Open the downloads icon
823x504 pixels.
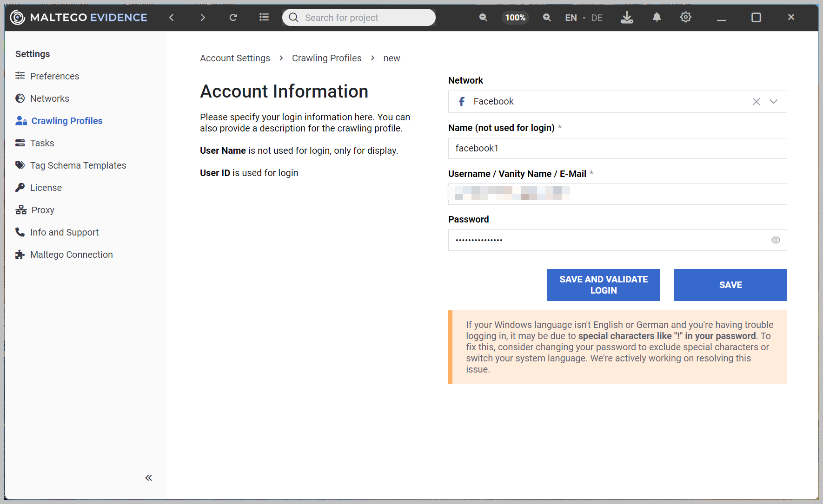(x=627, y=18)
